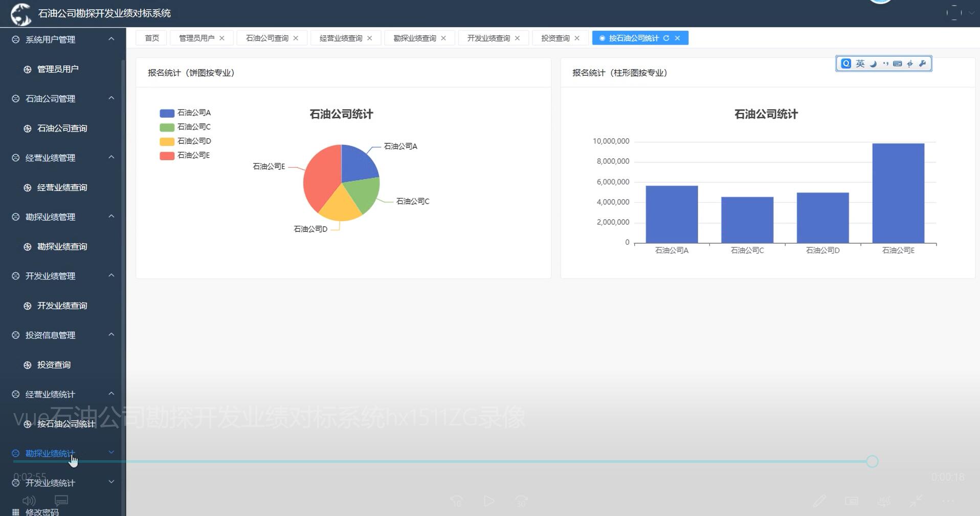Close the 经营业绩查询 tab
This screenshot has width=980, height=516.
369,38
